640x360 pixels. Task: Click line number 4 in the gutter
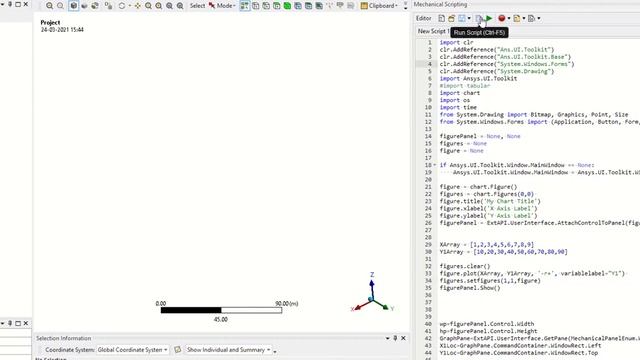(x=429, y=64)
